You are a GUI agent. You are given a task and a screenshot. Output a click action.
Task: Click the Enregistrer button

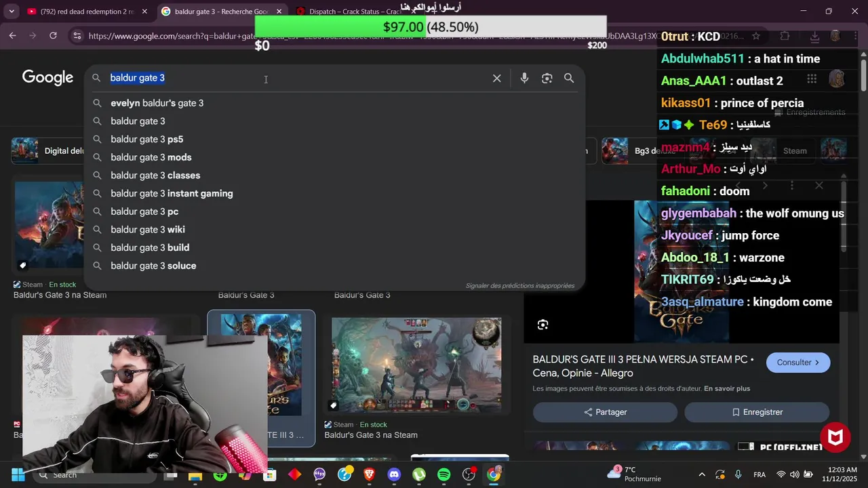coord(757,412)
